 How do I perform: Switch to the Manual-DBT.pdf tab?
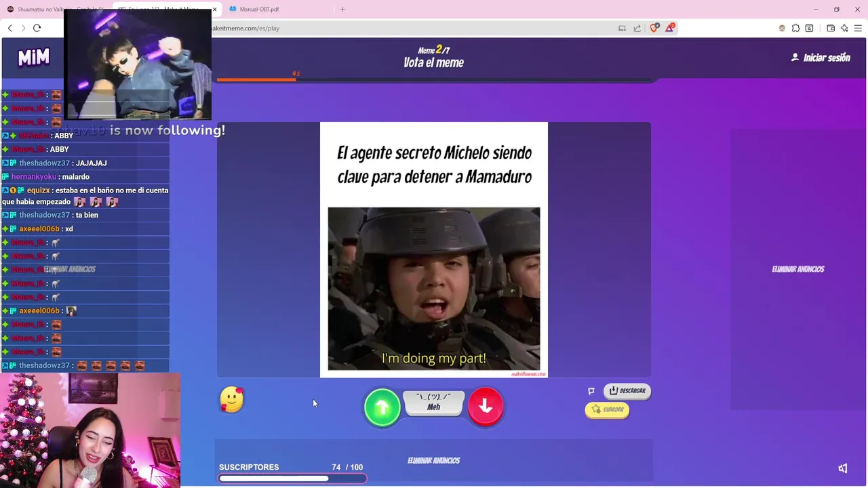(x=277, y=9)
